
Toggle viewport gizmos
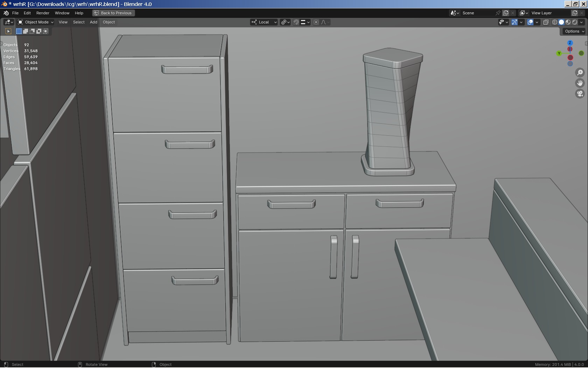pos(514,22)
